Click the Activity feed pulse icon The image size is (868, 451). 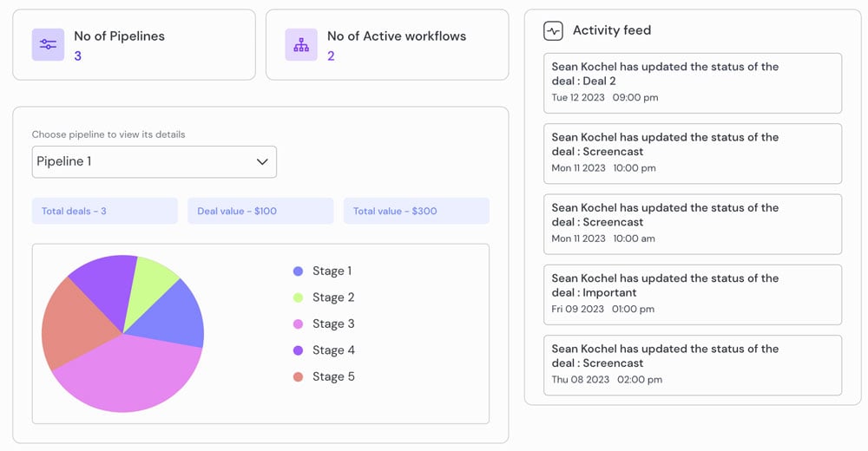553,31
